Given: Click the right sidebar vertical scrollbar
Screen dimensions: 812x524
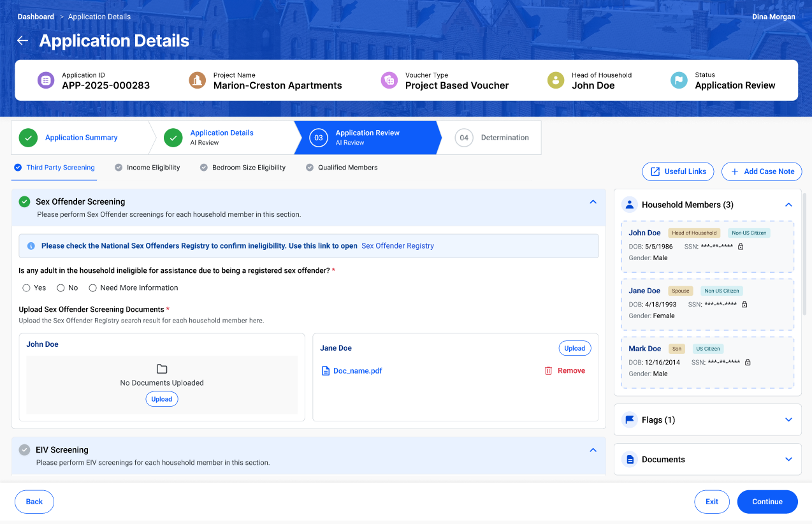Looking at the screenshot, I should [x=805, y=255].
